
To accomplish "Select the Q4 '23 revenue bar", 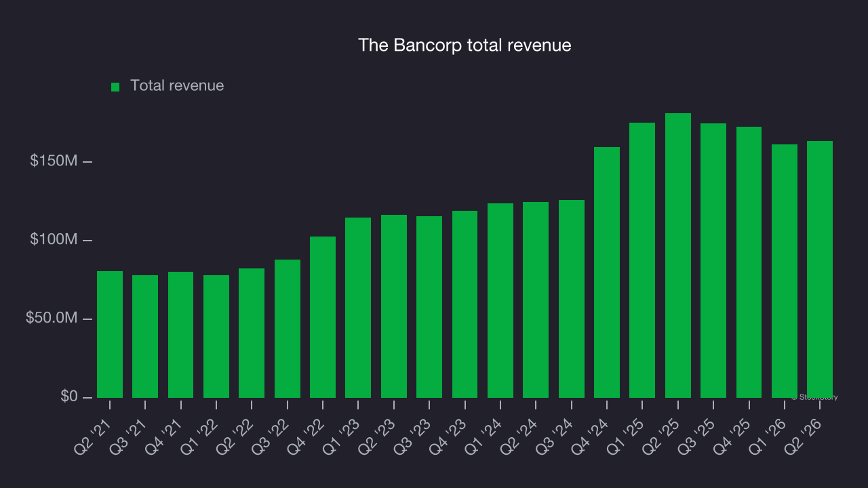I will [465, 304].
